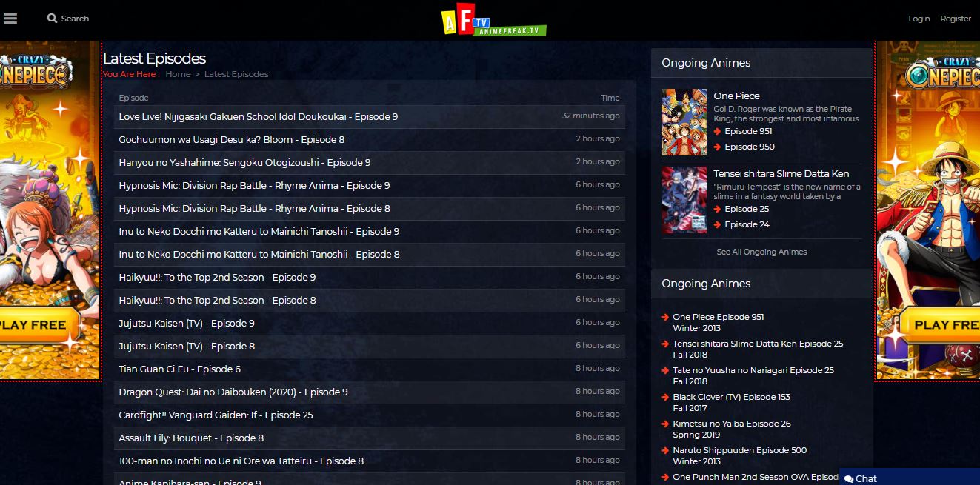Screen dimensions: 980x485
Task: Click the Time column header
Action: pos(610,98)
